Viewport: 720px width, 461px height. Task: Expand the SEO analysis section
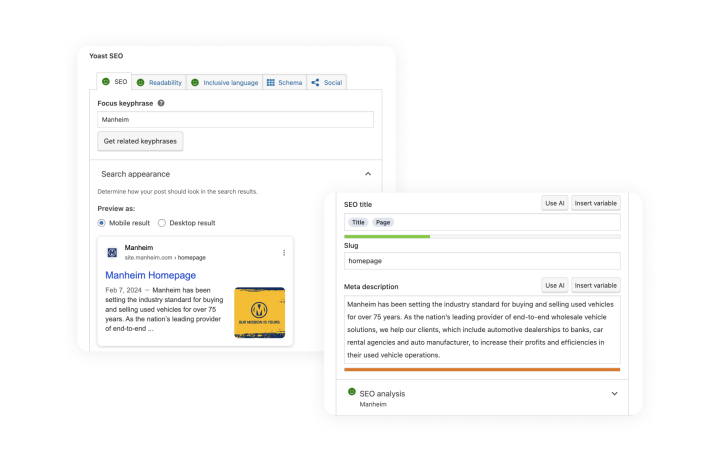pos(614,394)
